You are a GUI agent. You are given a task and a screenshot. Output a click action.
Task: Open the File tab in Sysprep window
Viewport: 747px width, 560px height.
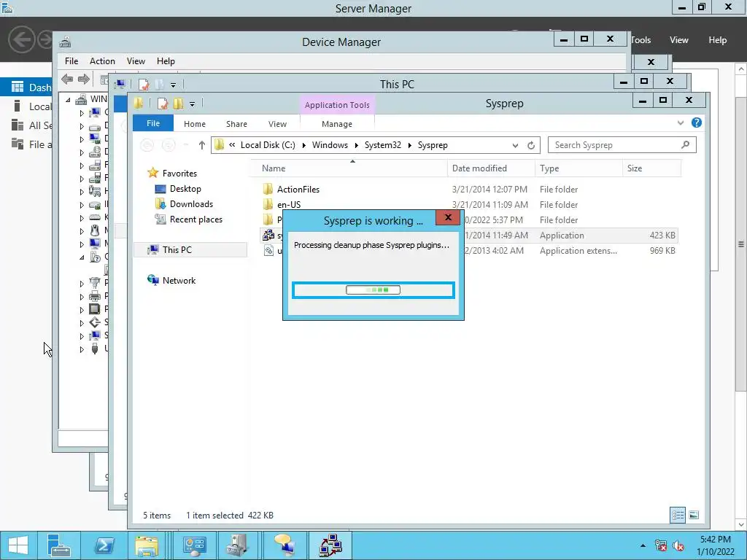153,123
